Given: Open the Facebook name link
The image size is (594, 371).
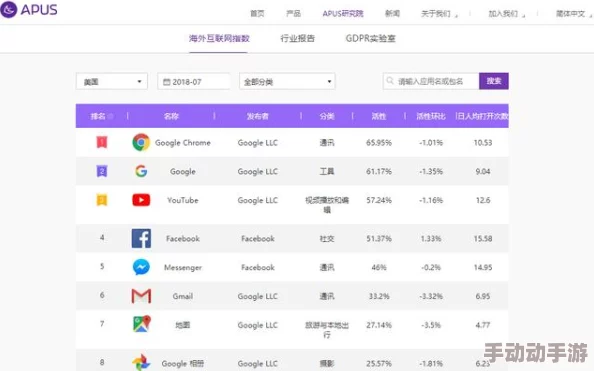Looking at the screenshot, I should point(183,239).
